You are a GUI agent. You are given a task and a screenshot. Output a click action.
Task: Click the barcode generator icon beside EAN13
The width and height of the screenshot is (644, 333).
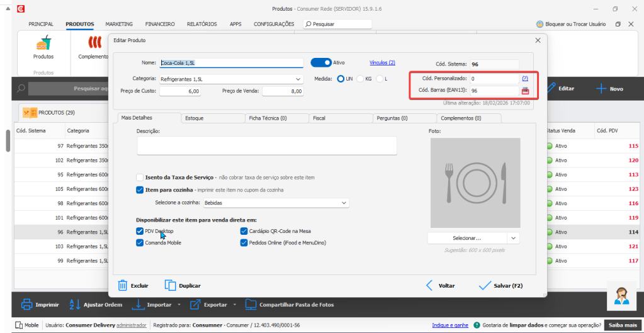[526, 91]
